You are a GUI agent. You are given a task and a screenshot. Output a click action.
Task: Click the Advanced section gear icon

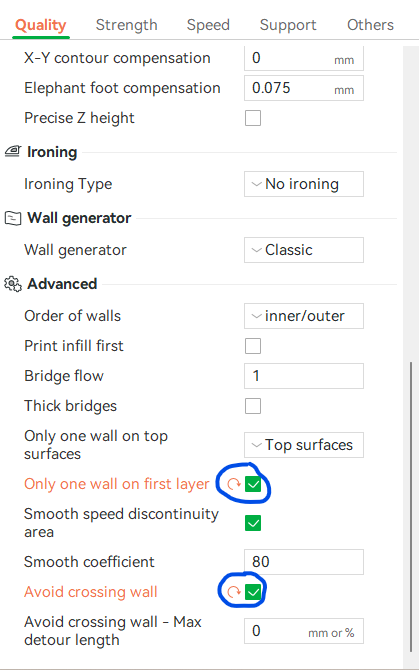pyautogui.click(x=12, y=284)
